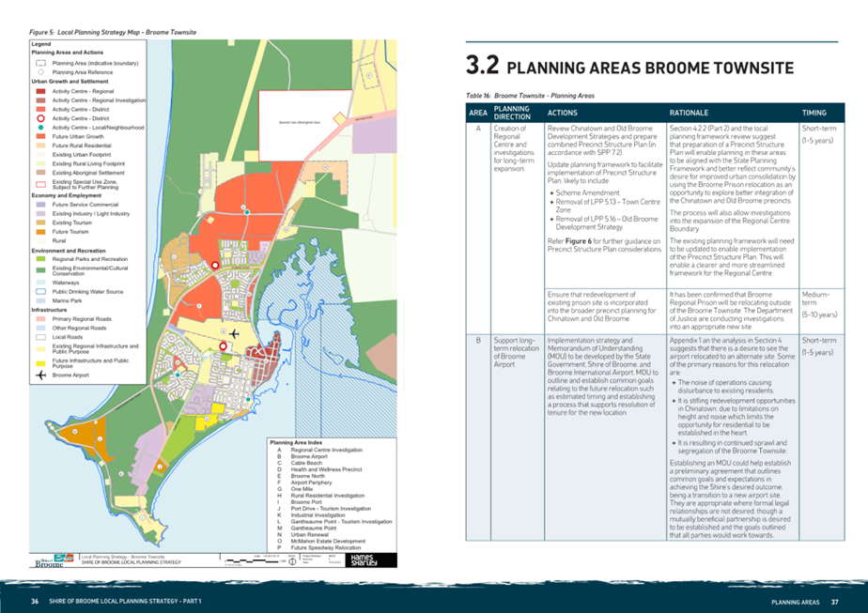Image resolution: width=868 pixels, height=613 pixels.
Task: Click the Planning Area Reference circle legend icon
Action: pyautogui.click(x=40, y=72)
